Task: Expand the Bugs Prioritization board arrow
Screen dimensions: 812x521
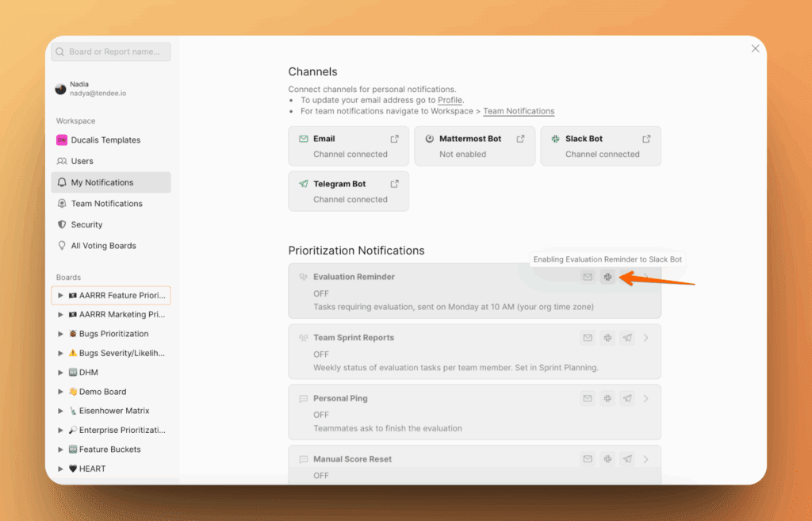Action: [x=61, y=334]
